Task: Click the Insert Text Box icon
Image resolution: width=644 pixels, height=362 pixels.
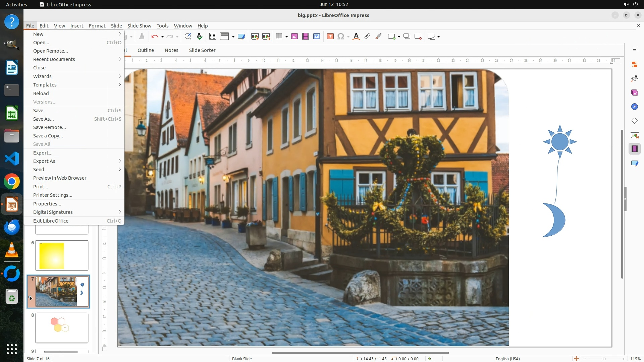Action: coord(330,37)
